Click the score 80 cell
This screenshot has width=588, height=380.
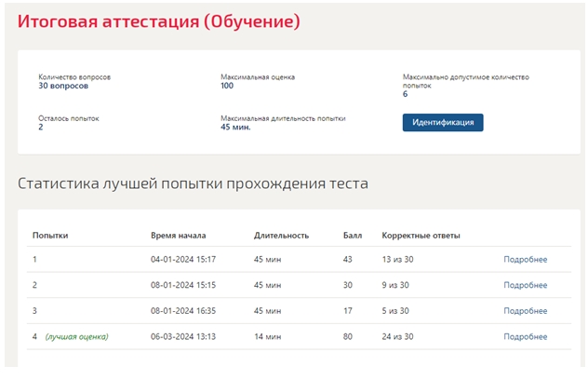348,337
